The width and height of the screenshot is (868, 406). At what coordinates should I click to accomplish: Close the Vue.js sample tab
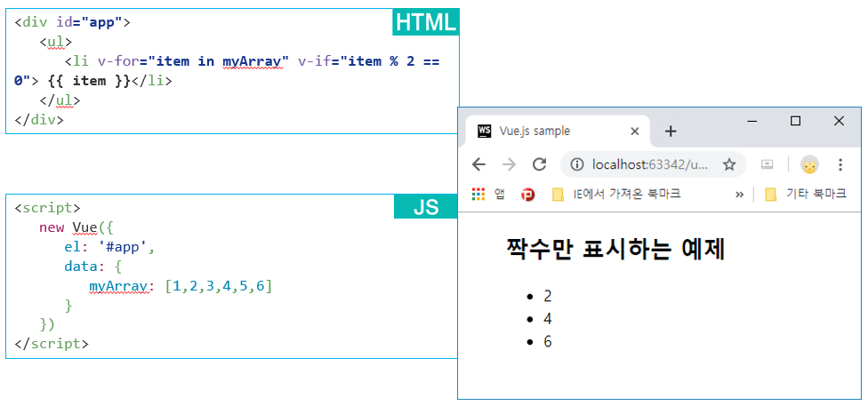635,131
